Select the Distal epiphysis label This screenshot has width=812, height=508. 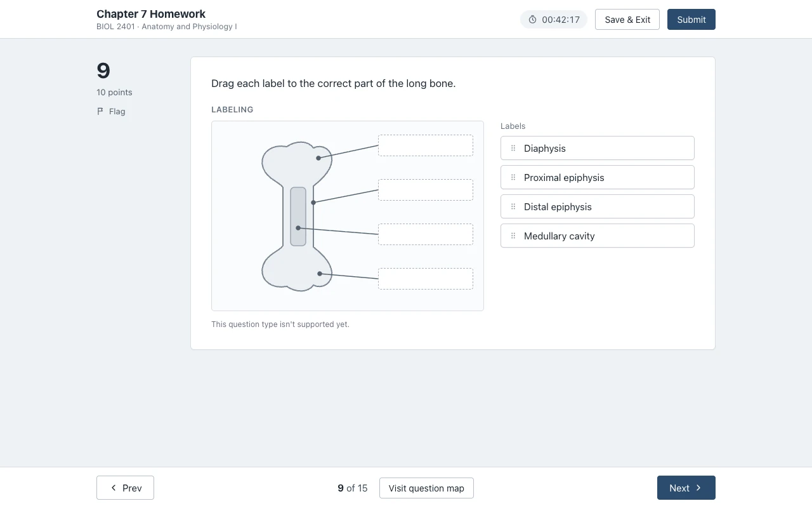pos(598,206)
